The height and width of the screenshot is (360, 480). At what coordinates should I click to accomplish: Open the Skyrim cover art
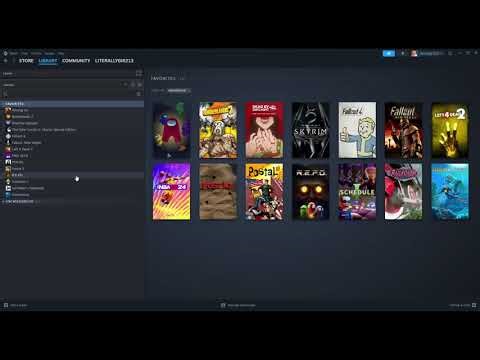tap(311, 130)
